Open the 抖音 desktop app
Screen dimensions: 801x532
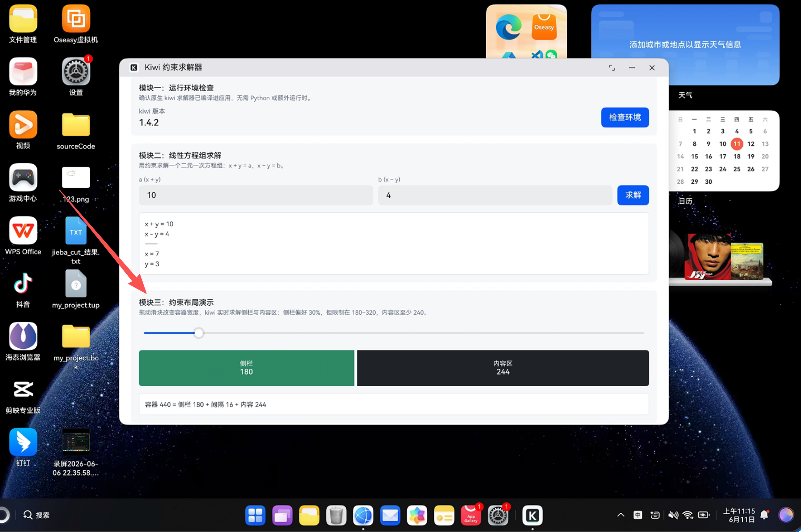pyautogui.click(x=23, y=283)
